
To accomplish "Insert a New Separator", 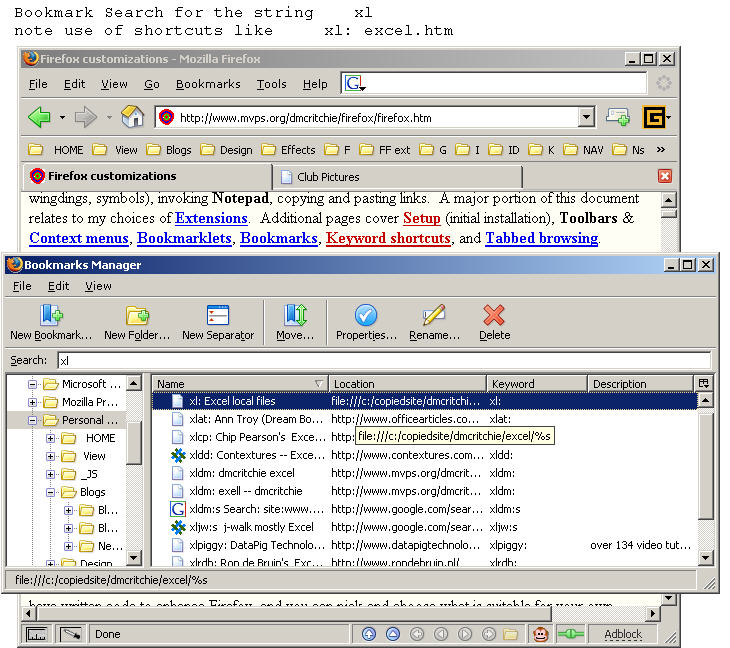I will (218, 322).
